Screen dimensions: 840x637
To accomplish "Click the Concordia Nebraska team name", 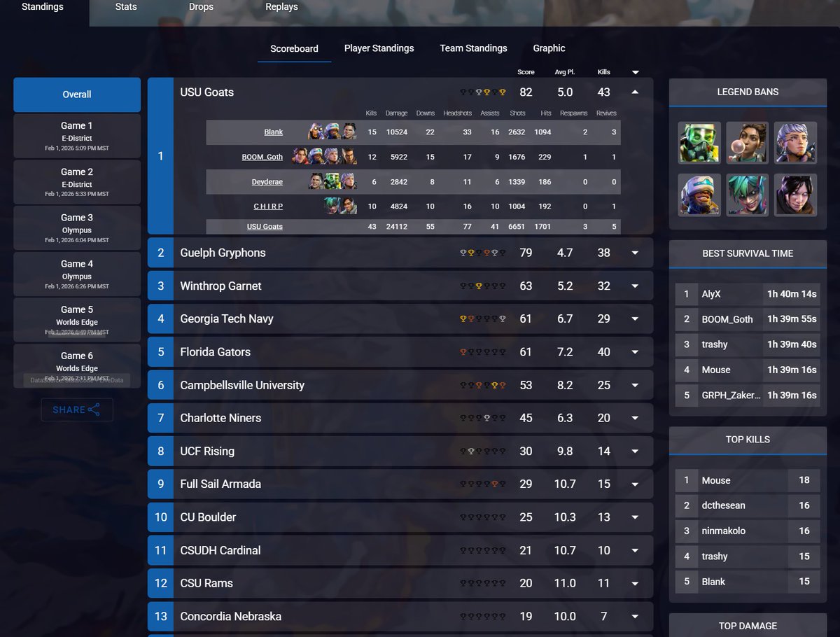I will (x=230, y=616).
